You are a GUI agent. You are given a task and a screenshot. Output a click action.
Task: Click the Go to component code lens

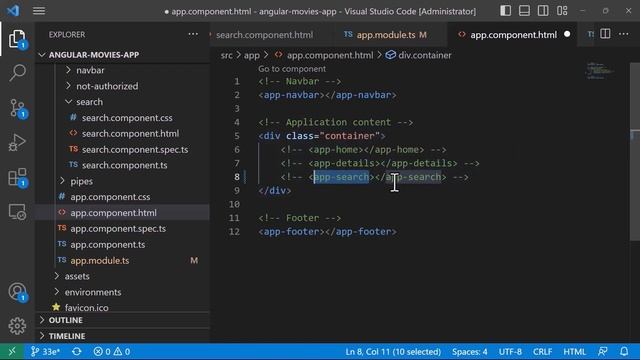tap(292, 69)
